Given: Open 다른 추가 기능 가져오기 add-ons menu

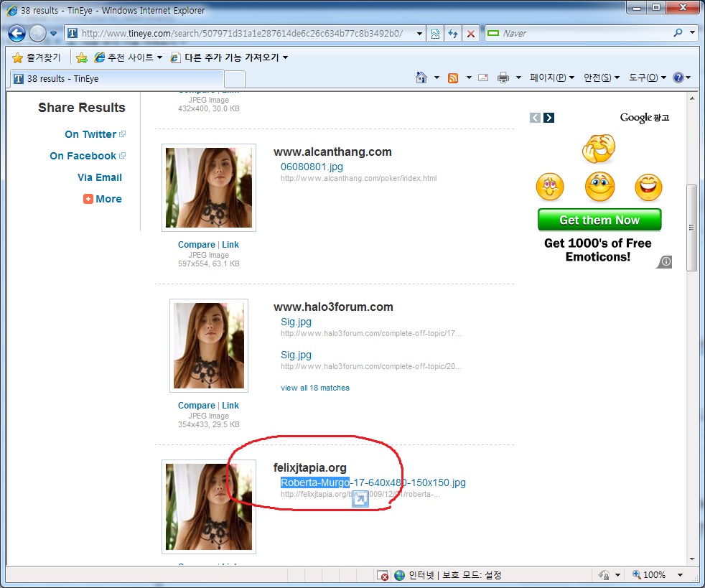Looking at the screenshot, I should coord(229,57).
